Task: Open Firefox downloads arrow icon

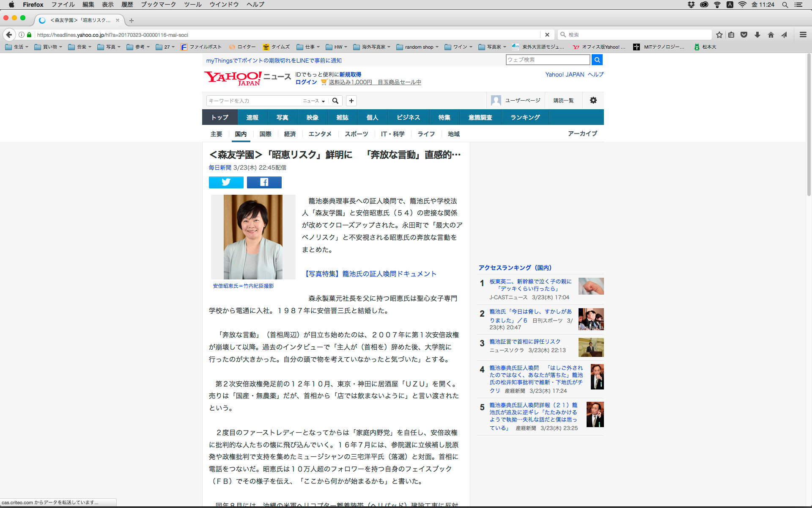Action: click(x=757, y=35)
